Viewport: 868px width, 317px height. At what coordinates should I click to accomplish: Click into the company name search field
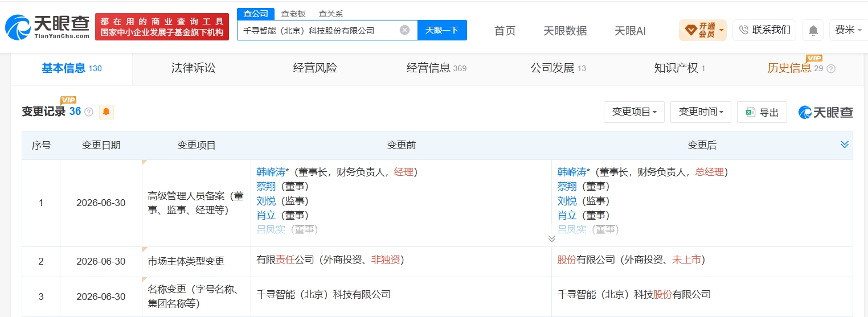coord(319,30)
